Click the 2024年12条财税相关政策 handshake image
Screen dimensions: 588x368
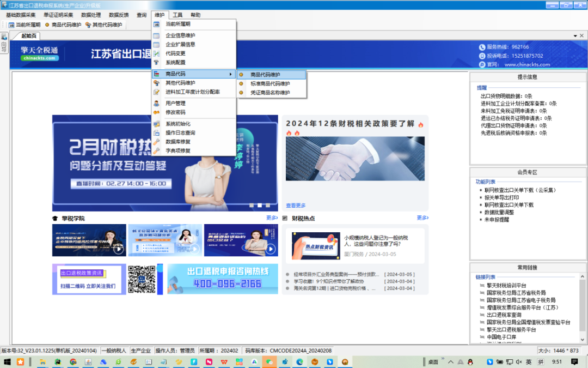355,159
